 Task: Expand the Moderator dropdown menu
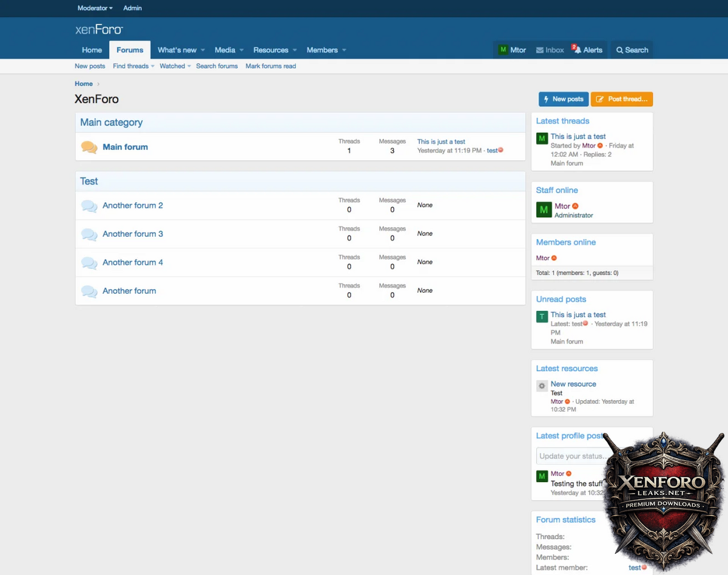pos(95,8)
